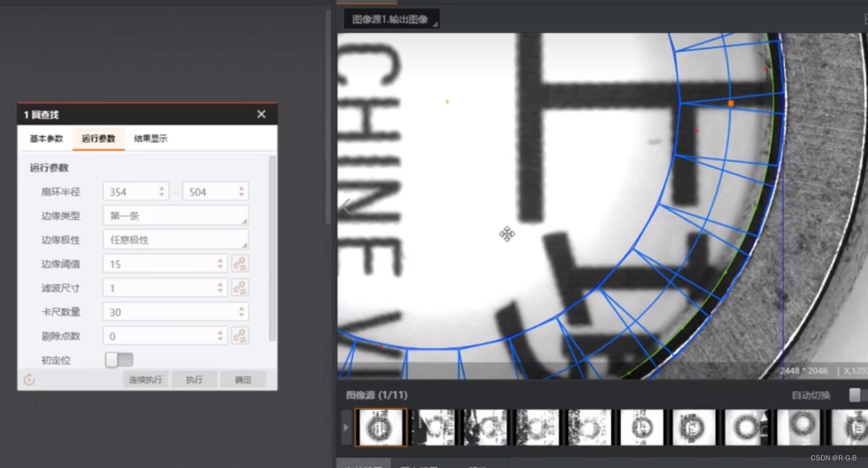Click the 1 圆查找 dialog title
This screenshot has width=868, height=468.
pyautogui.click(x=41, y=115)
